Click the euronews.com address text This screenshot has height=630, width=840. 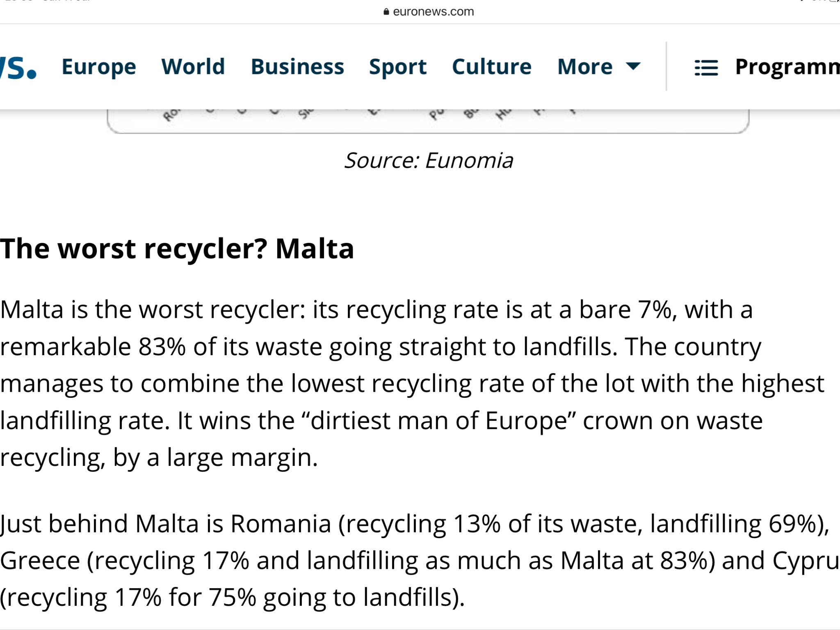[x=433, y=11]
